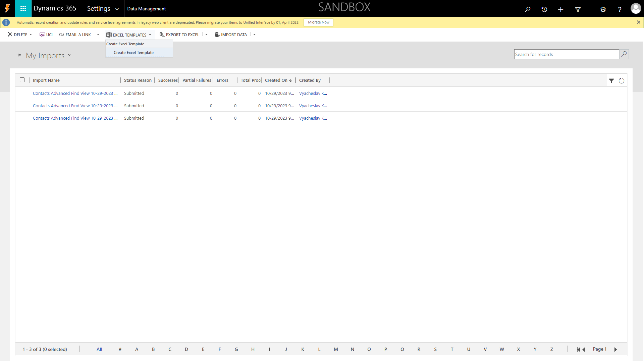
Task: Click Export to Excel toolbar button
Action: 179,35
